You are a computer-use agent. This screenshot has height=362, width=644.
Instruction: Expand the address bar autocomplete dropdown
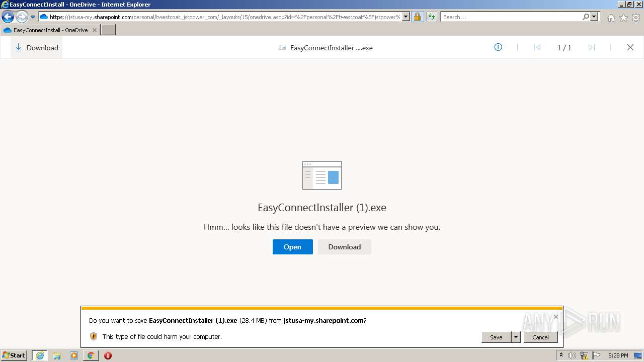(406, 17)
